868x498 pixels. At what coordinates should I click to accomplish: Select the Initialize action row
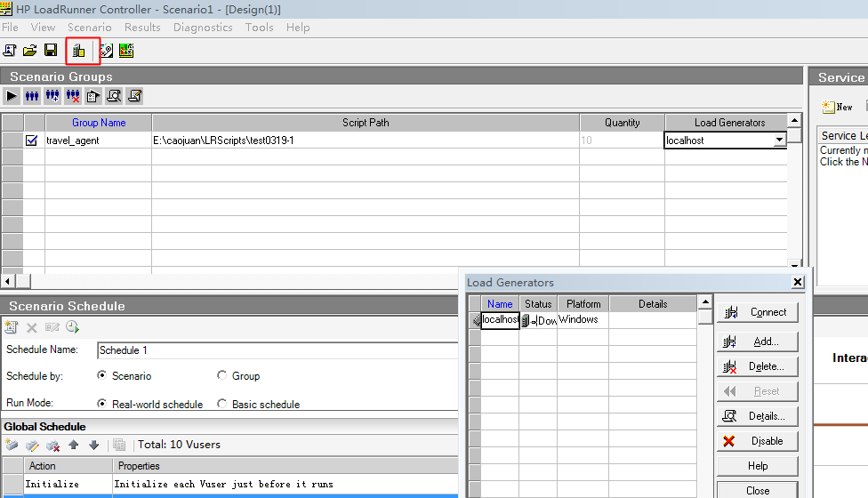[230, 484]
